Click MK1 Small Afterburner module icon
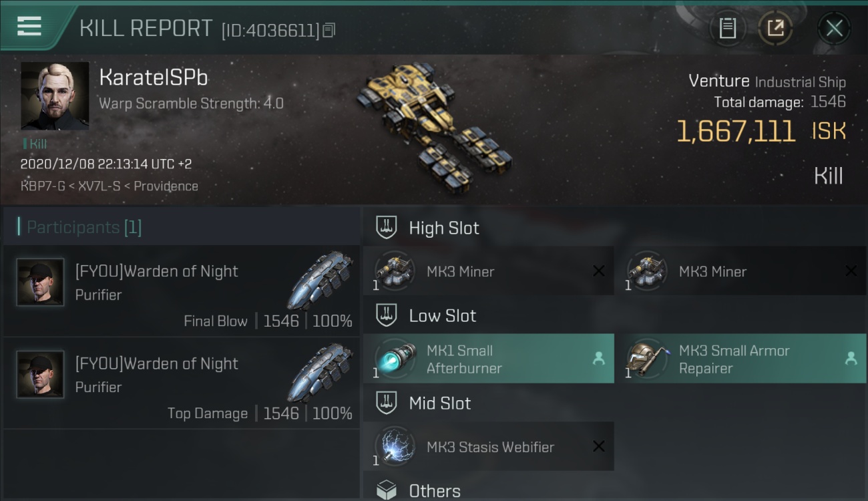Image resolution: width=868 pixels, height=501 pixels. pyautogui.click(x=395, y=359)
